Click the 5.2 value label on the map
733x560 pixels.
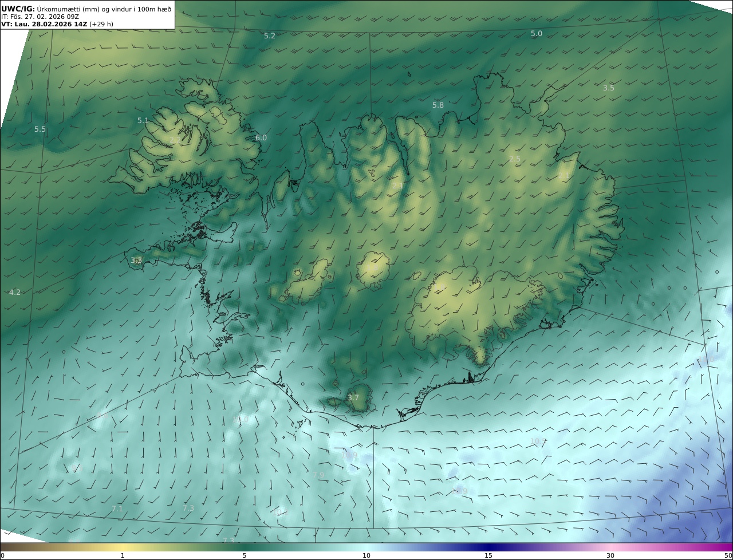tap(270, 36)
